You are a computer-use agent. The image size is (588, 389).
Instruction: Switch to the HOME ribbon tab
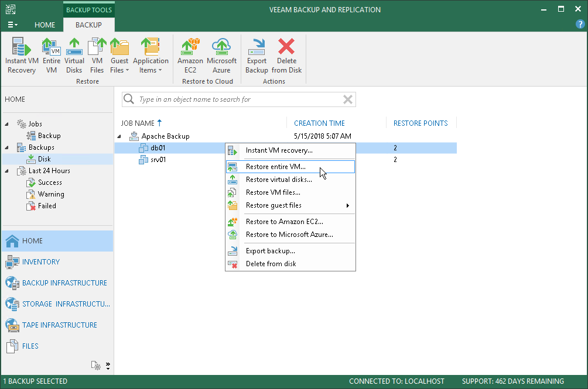(x=45, y=25)
